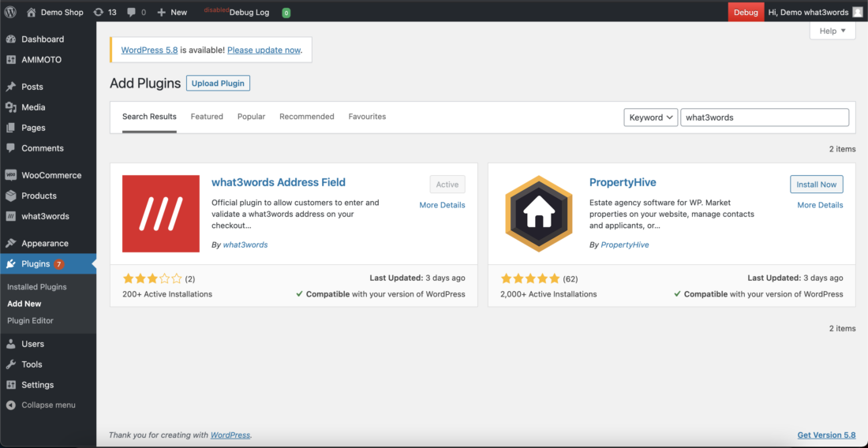Select the Search Results tab
The width and height of the screenshot is (868, 448).
point(149,117)
